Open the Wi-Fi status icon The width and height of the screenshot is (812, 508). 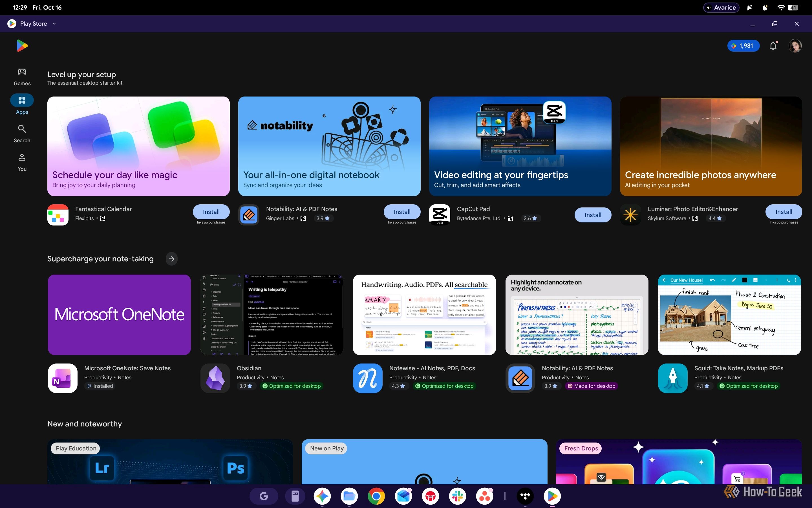tap(781, 7)
